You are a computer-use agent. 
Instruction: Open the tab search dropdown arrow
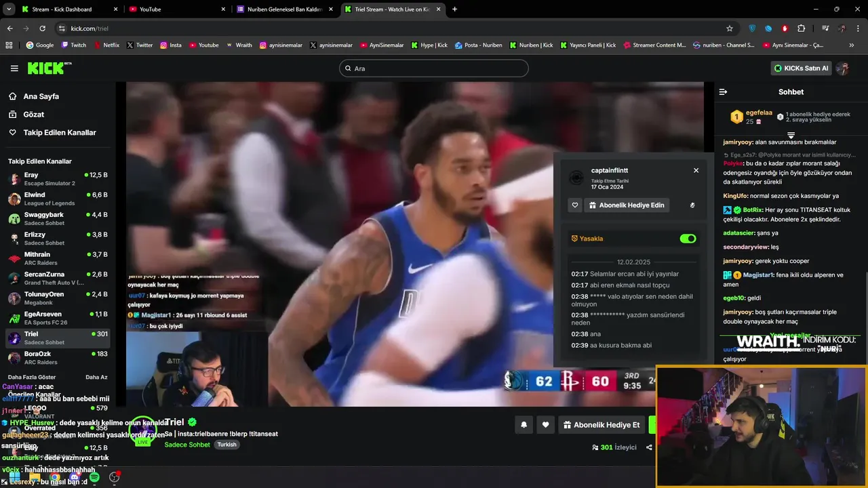(x=9, y=9)
